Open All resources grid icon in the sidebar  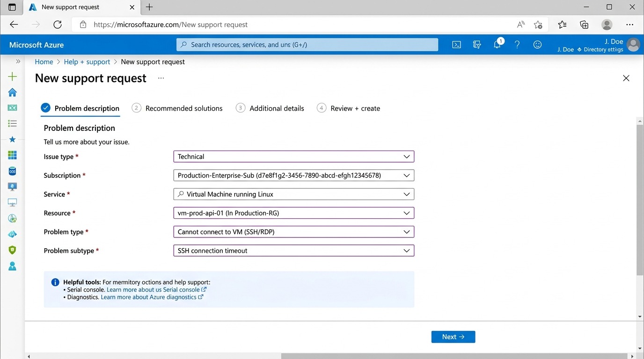click(13, 155)
